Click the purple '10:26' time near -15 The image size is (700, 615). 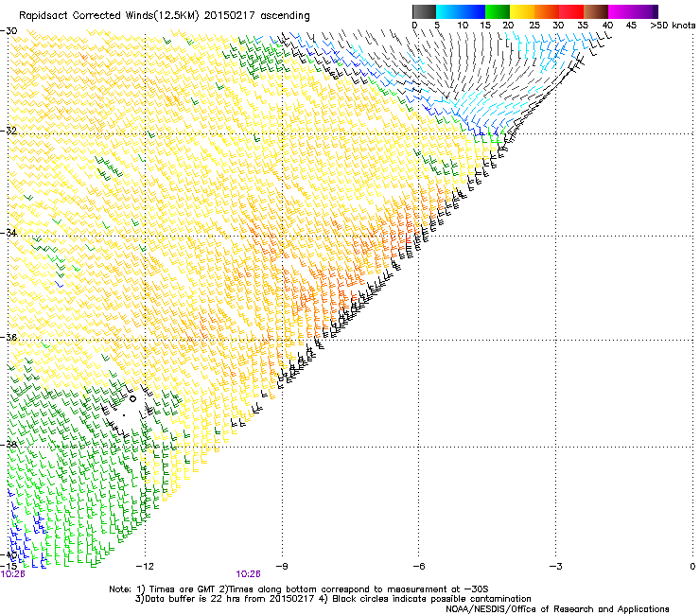12,574
